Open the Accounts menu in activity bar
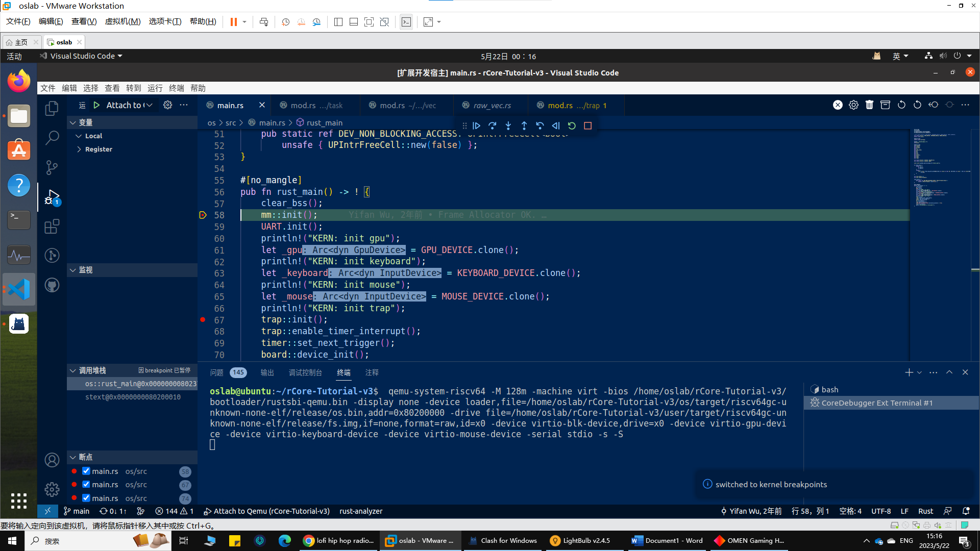The image size is (980, 551). click(52, 460)
